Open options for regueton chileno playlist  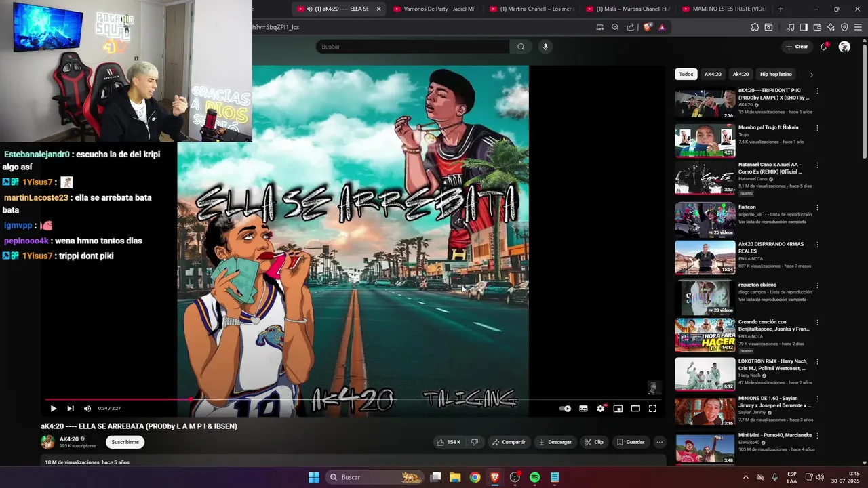pyautogui.click(x=817, y=285)
